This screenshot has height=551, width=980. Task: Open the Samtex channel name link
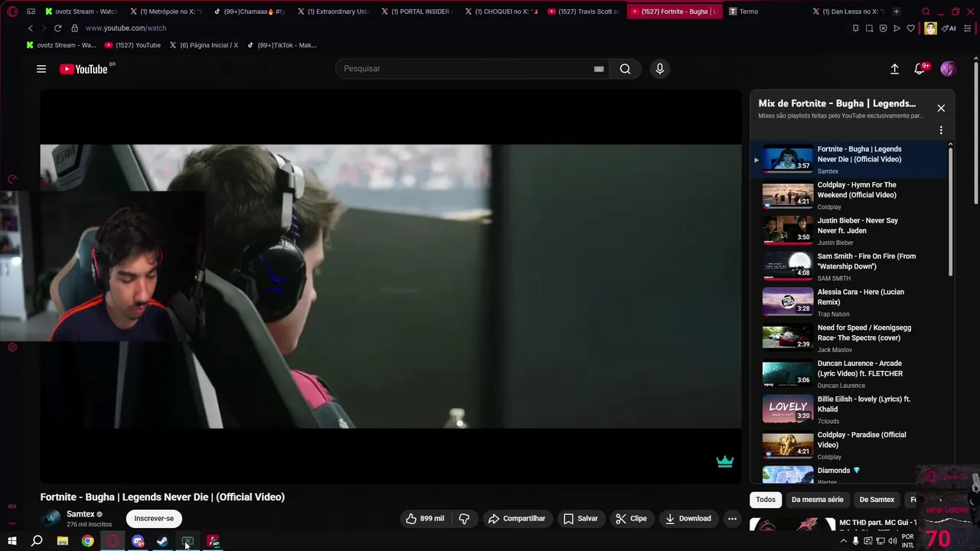[x=80, y=514]
